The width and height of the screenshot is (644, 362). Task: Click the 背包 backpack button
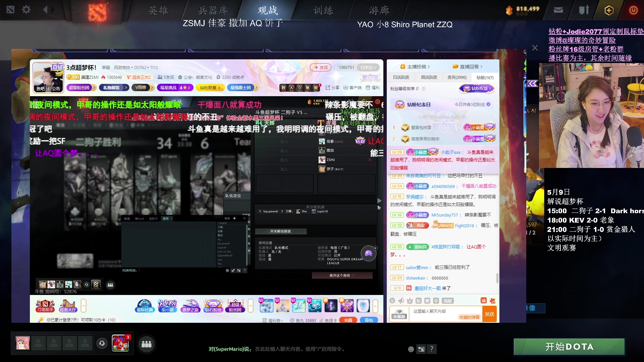(369, 320)
